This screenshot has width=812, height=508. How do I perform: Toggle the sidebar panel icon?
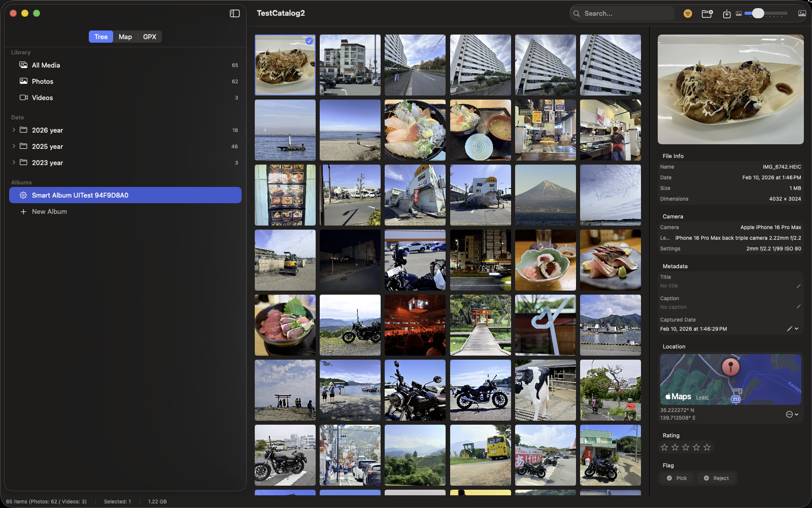(x=234, y=14)
